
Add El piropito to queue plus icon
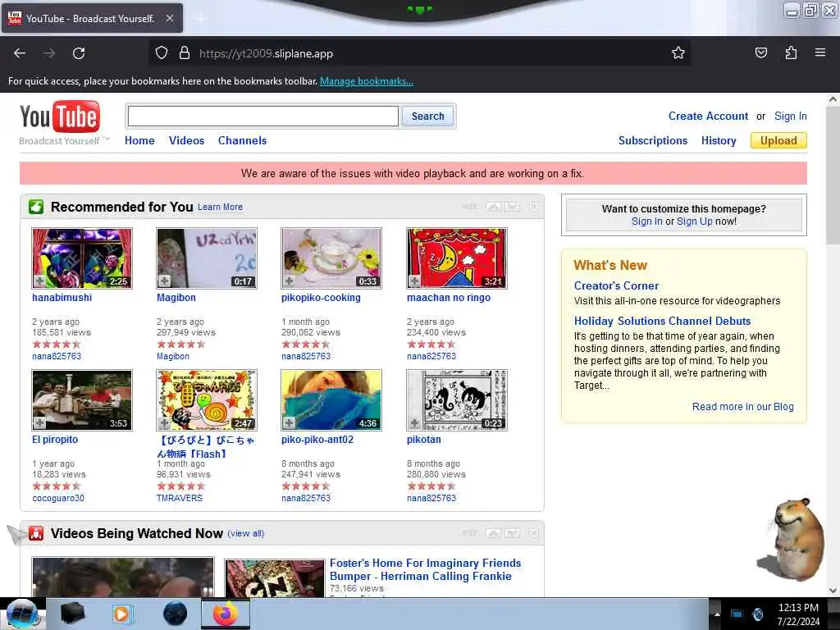coord(39,422)
